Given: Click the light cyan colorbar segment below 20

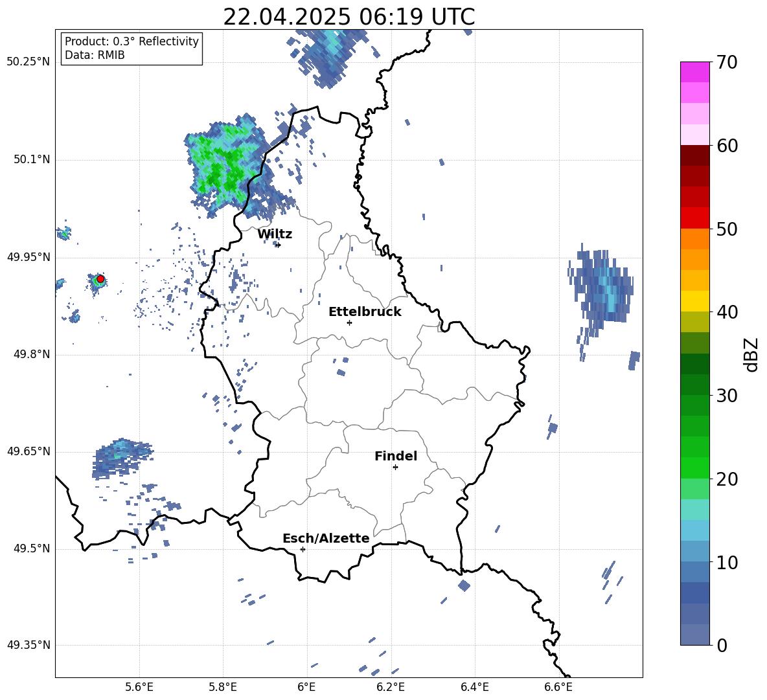Looking at the screenshot, I should [x=694, y=510].
